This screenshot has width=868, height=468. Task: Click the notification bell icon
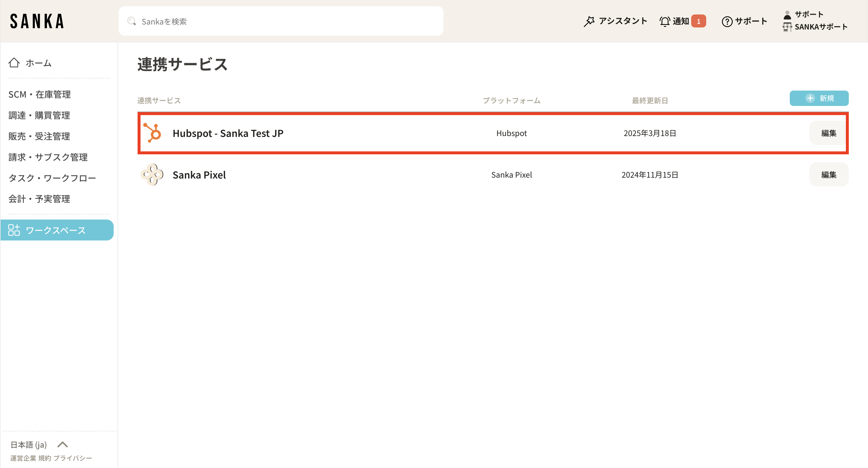[x=665, y=21]
